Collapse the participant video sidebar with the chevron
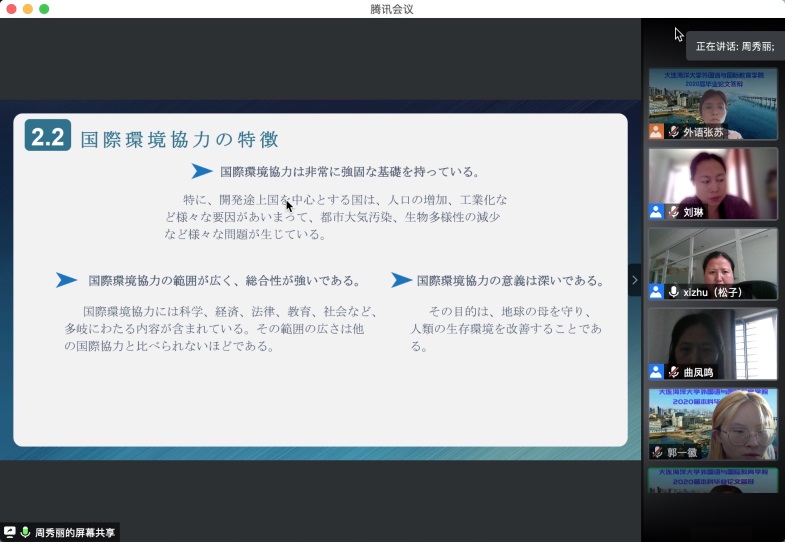Screen dimensions: 785x542 point(634,280)
